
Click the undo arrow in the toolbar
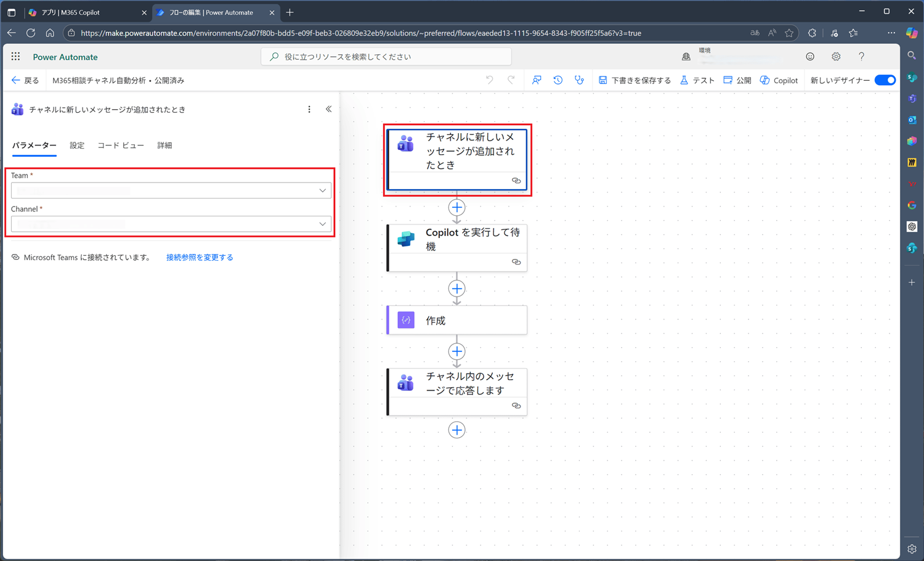(490, 80)
